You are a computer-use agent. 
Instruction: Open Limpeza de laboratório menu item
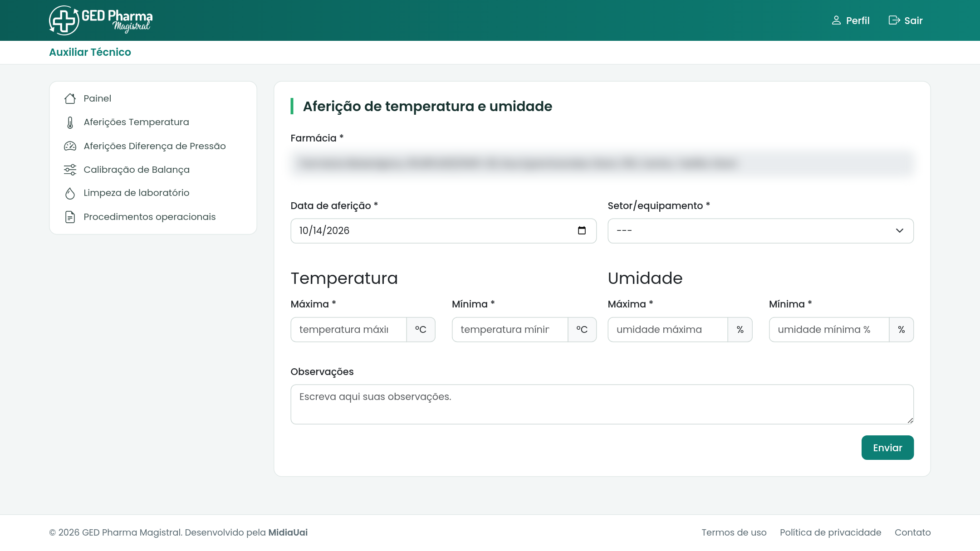[x=136, y=193]
